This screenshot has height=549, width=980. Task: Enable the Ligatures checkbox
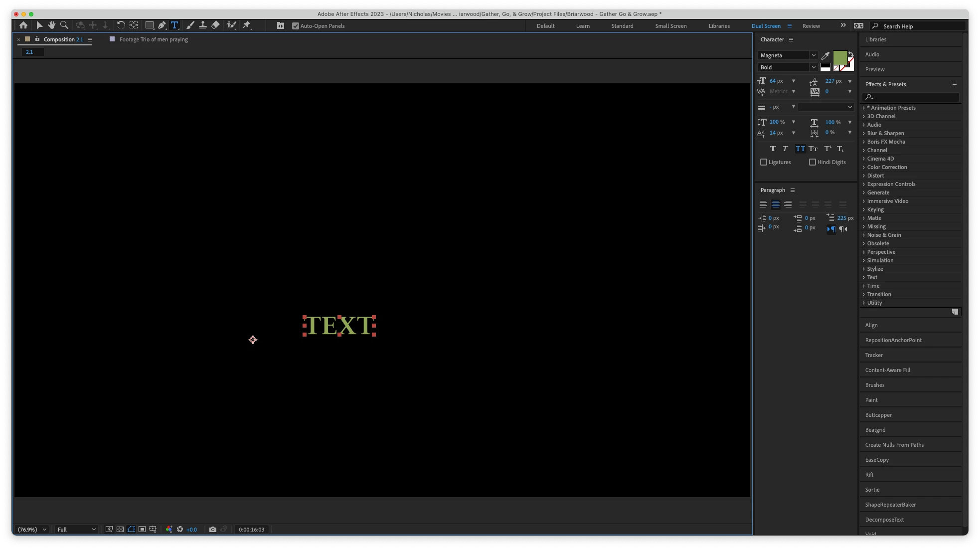click(764, 162)
